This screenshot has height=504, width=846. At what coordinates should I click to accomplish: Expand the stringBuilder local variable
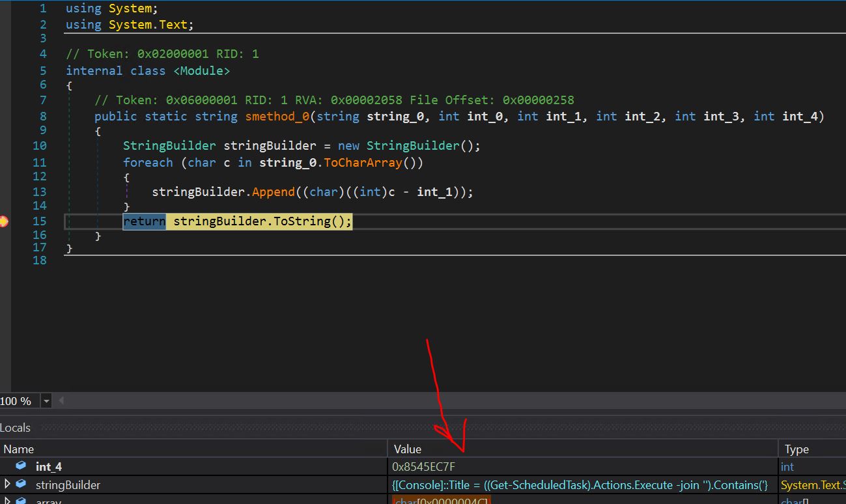pos(7,484)
